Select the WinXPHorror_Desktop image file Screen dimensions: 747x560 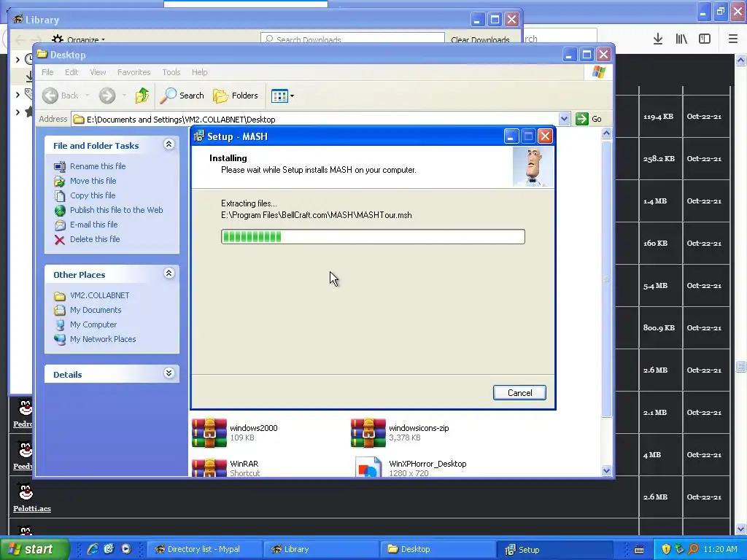pyautogui.click(x=368, y=467)
